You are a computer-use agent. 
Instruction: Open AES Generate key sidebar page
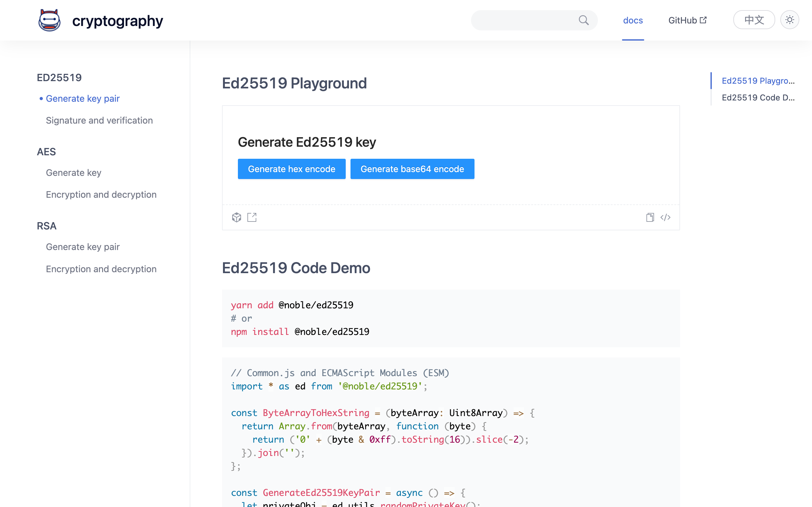coord(74,173)
